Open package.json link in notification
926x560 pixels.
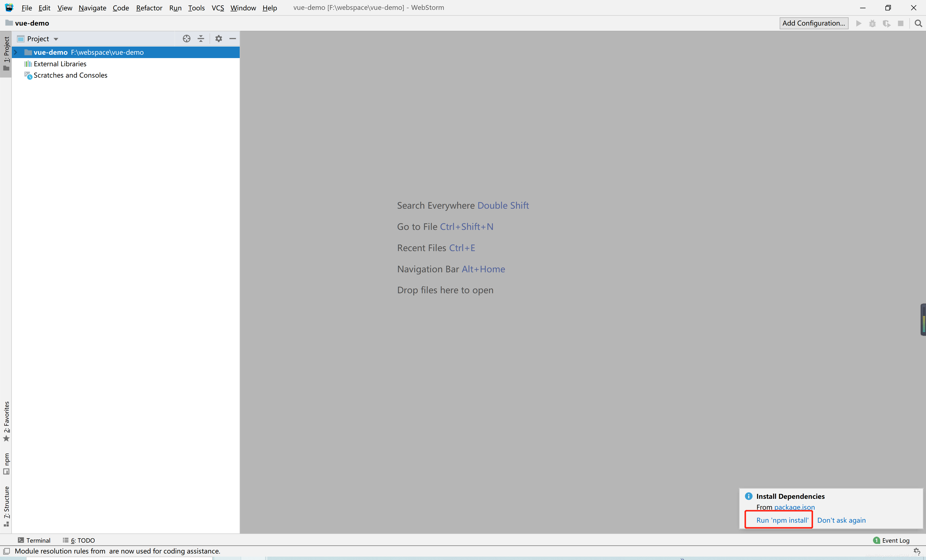pyautogui.click(x=795, y=507)
